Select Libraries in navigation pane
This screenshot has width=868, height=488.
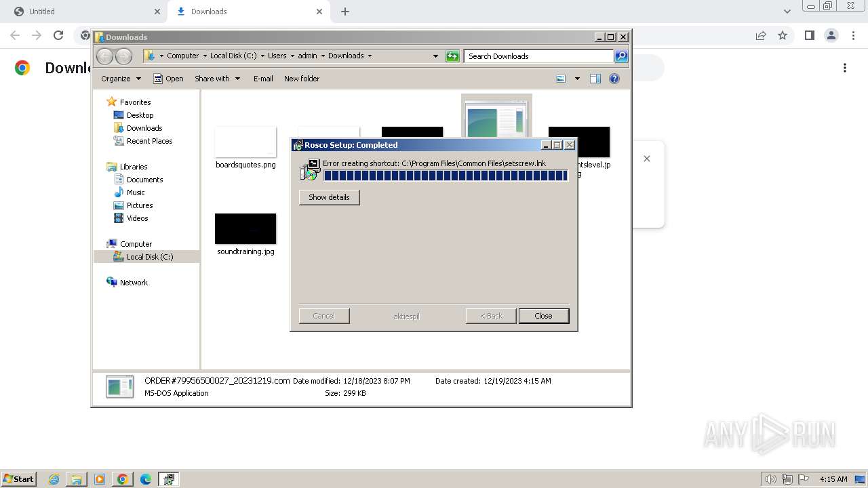[134, 167]
